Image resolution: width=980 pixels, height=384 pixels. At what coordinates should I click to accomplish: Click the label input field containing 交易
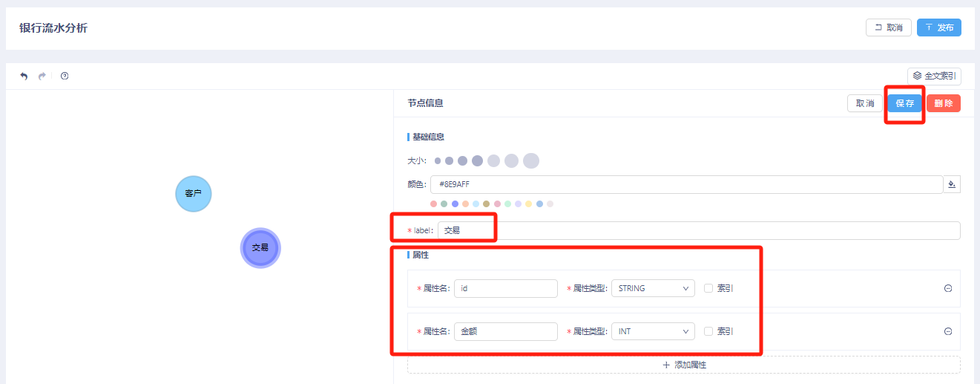click(x=697, y=230)
